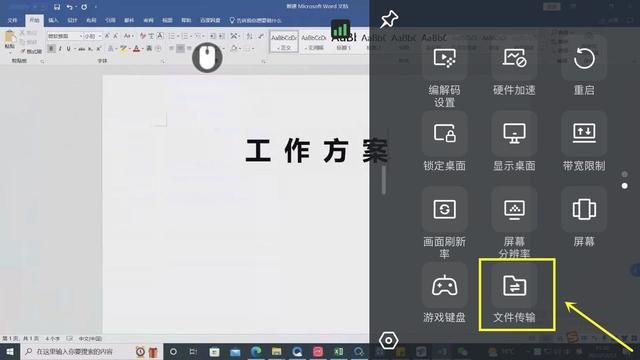Expand the Customize Quick Access Toolbar arrow

96,7
